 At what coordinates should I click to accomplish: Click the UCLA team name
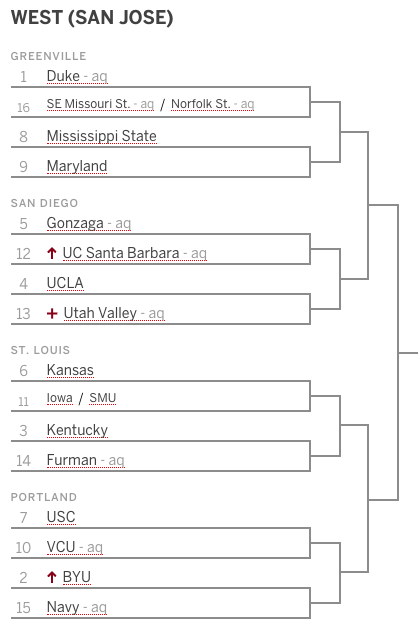coord(65,283)
